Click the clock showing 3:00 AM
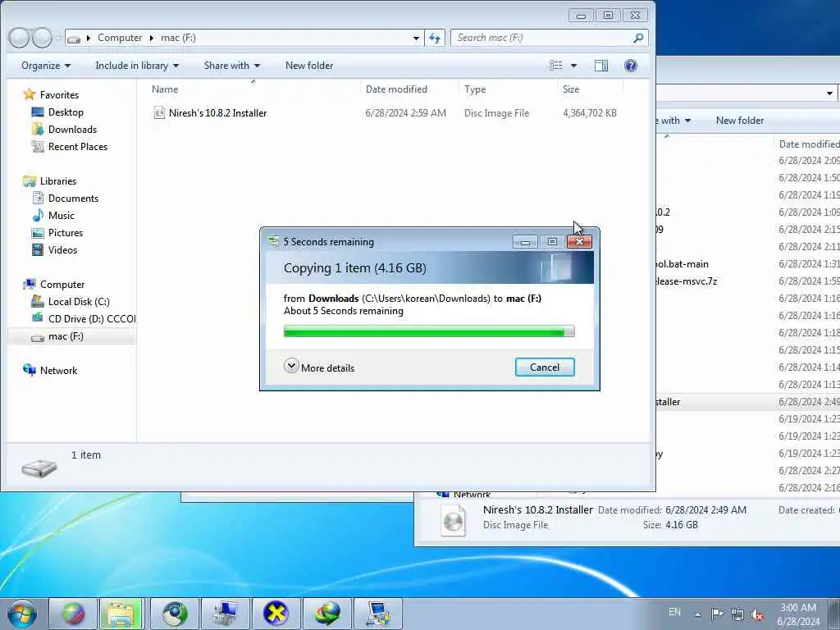This screenshot has height=630, width=840. click(x=798, y=608)
